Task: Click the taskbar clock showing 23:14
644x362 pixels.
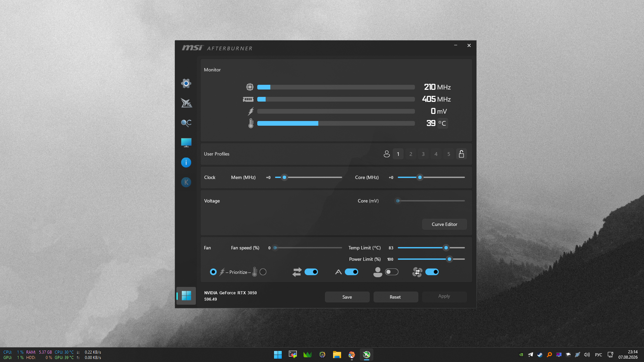Action: coord(628,355)
